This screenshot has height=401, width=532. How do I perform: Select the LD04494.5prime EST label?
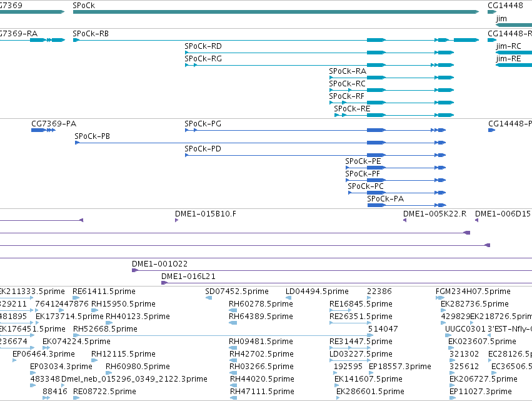(317, 292)
